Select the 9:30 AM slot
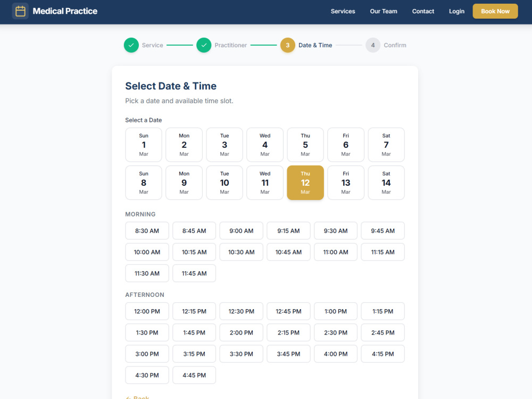 (336, 231)
